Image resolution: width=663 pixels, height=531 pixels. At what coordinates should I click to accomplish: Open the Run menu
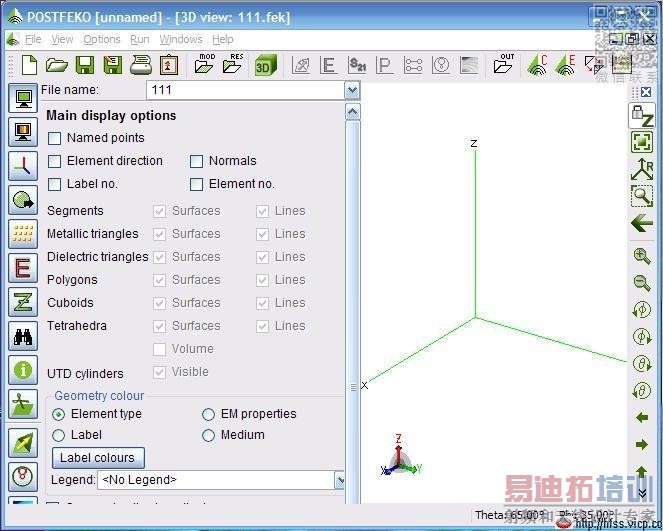click(x=140, y=39)
